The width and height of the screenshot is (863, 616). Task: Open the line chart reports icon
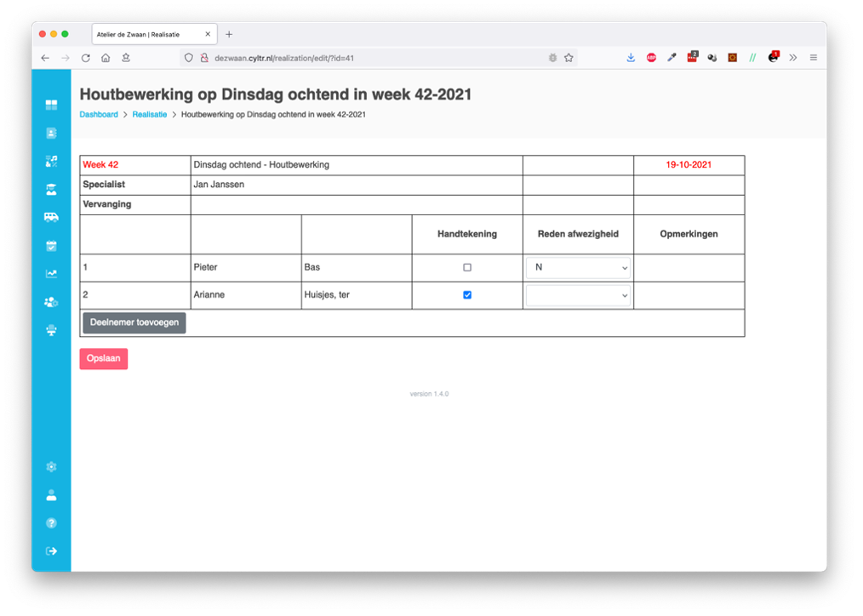[51, 274]
